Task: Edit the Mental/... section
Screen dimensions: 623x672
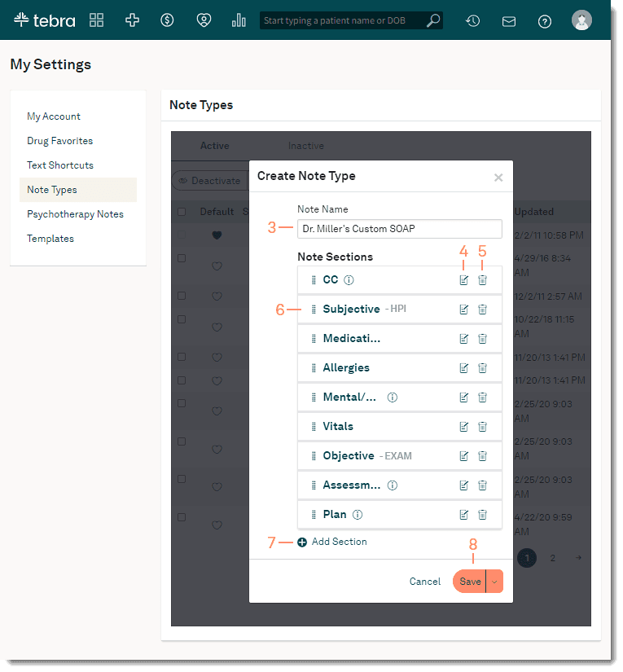Action: pyautogui.click(x=463, y=397)
